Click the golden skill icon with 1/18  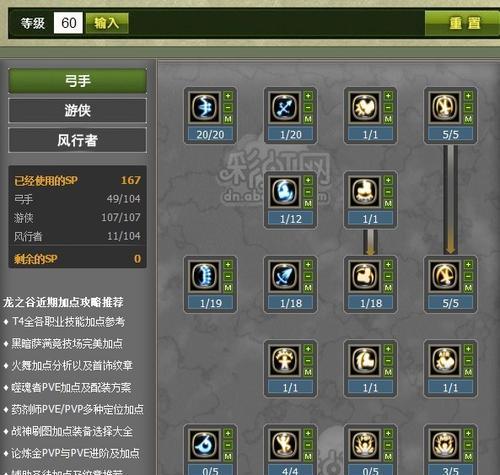pyautogui.click(x=365, y=276)
